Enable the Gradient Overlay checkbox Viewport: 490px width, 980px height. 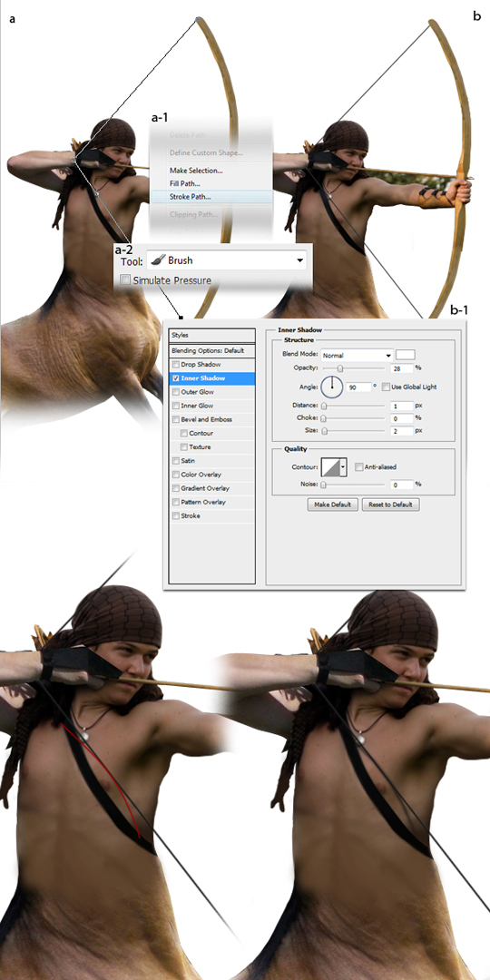[x=176, y=488]
